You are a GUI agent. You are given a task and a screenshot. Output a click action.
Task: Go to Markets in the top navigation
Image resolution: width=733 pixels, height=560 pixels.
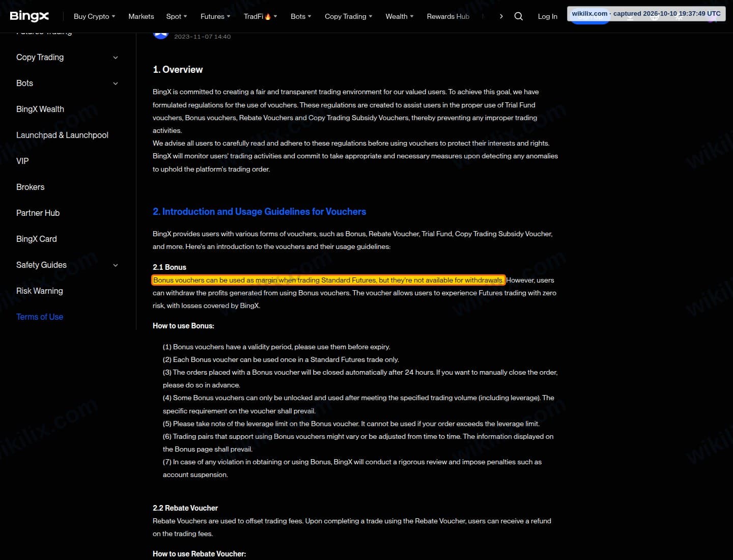click(141, 16)
